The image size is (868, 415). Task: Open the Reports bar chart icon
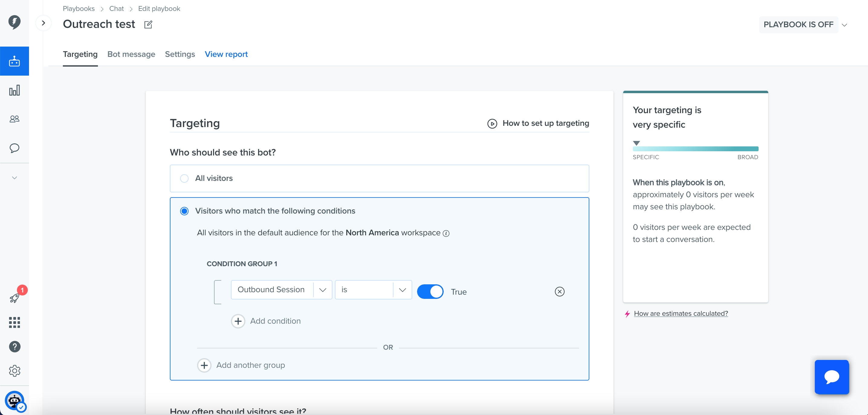[x=15, y=90]
